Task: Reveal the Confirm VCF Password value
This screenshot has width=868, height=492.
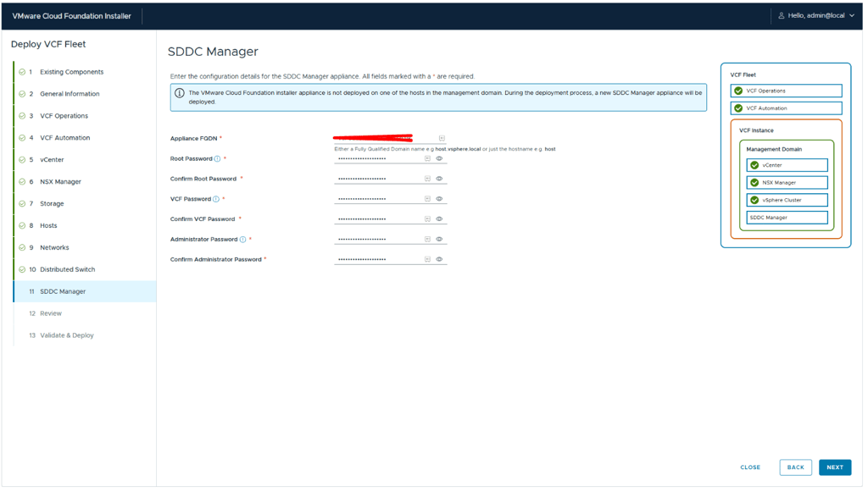Action: (440, 219)
